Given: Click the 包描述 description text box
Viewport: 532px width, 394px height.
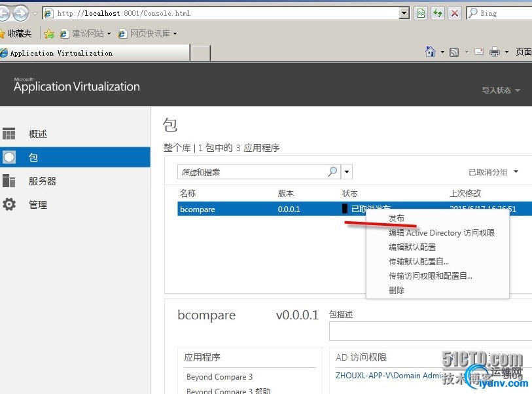Looking at the screenshot, I should (430, 331).
